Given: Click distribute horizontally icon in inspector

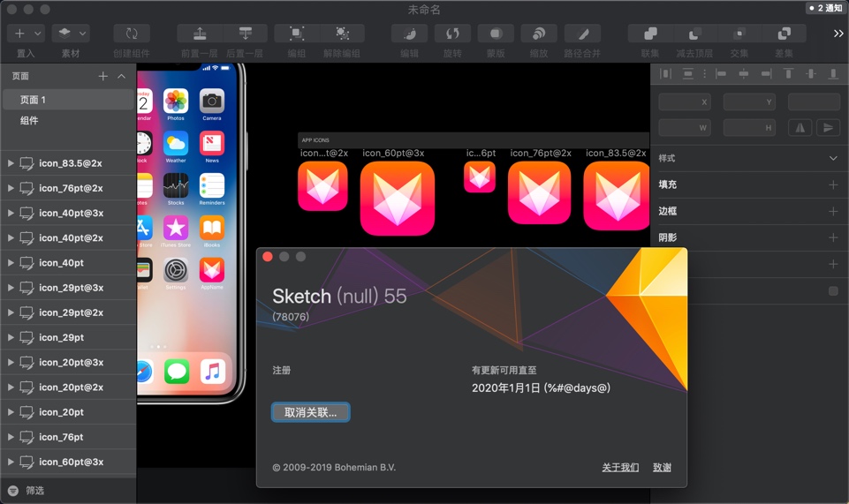Looking at the screenshot, I should point(665,73).
